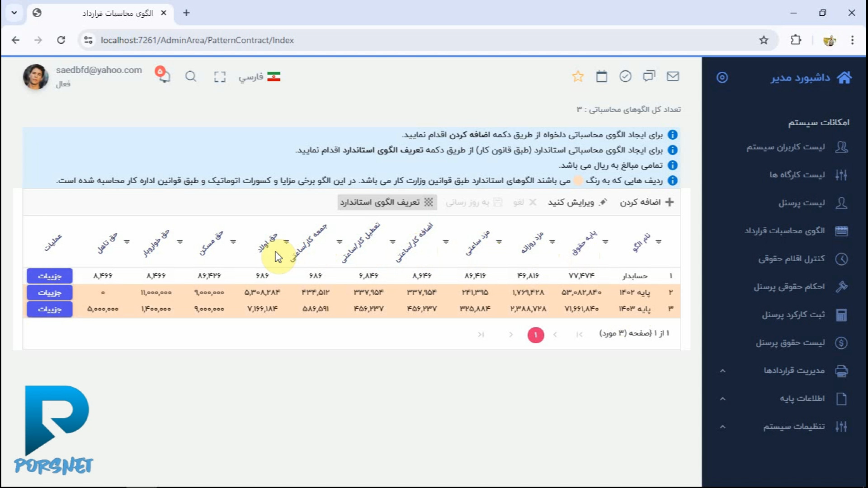Open Chrome three-dot menu
Image resolution: width=868 pixels, height=488 pixels.
coord(852,40)
